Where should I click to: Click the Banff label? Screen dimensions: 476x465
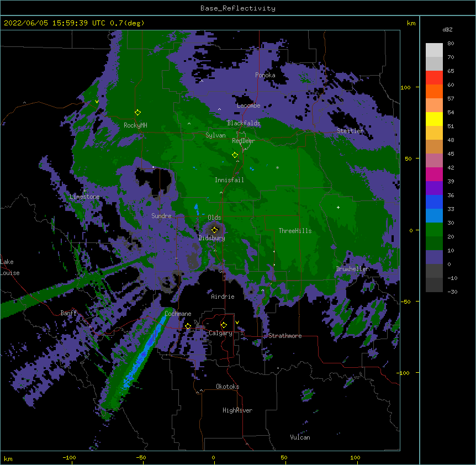point(68,313)
